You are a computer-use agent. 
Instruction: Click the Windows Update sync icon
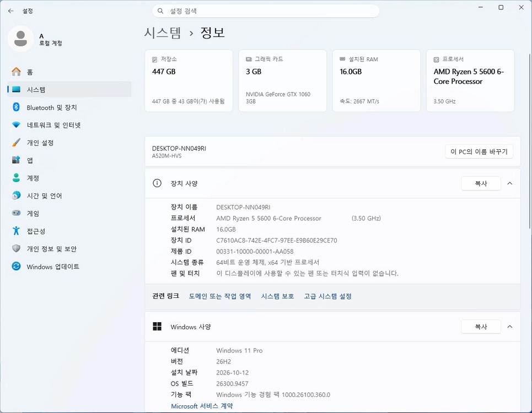click(16, 267)
